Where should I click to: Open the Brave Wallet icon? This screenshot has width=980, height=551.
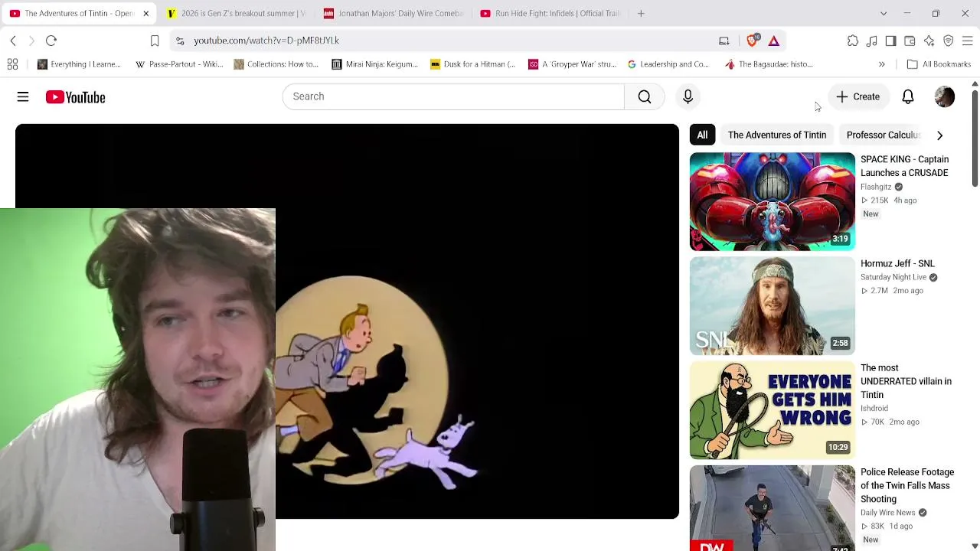[x=910, y=41]
